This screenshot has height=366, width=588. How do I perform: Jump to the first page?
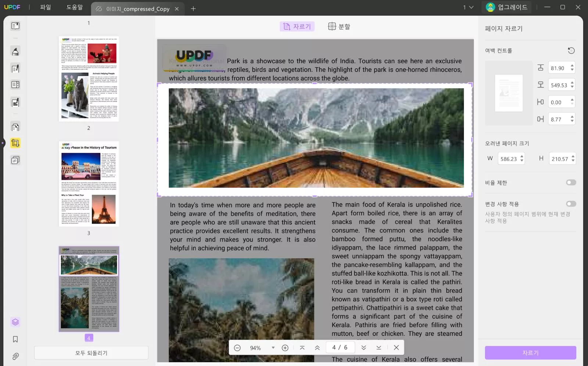tap(302, 348)
